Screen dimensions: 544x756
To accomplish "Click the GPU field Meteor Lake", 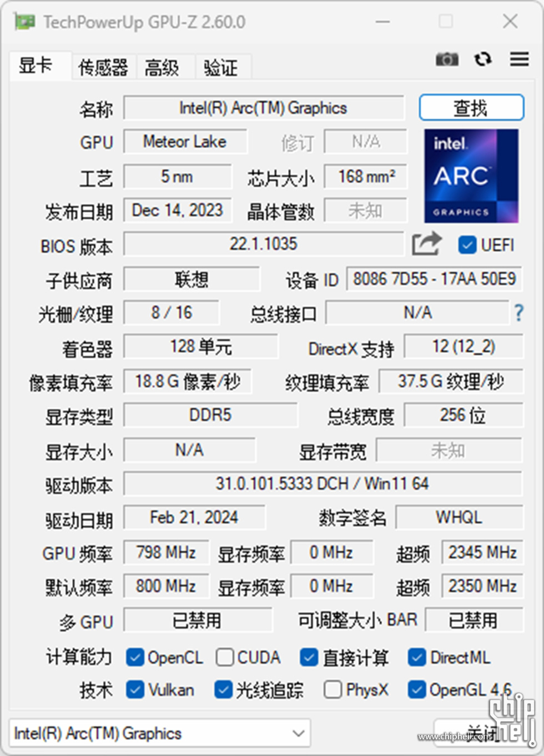I will 185,142.
